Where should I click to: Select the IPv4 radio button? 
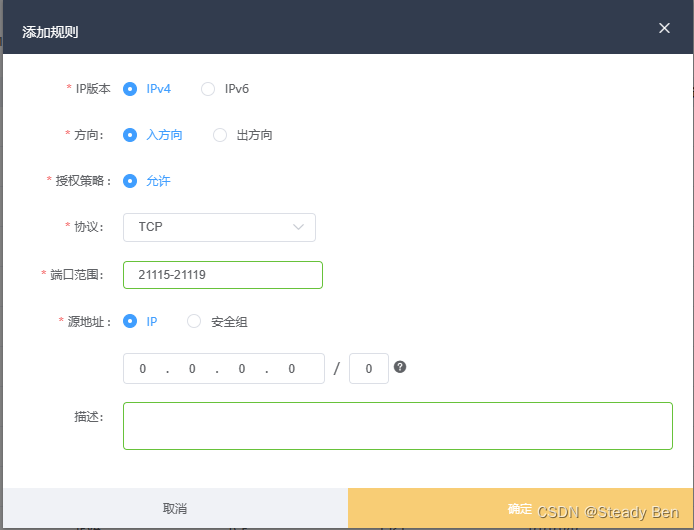pos(130,89)
